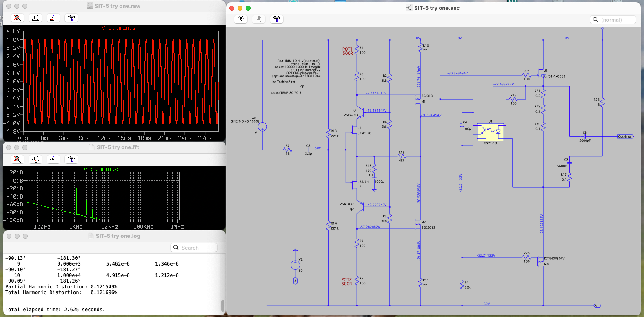Click the magnifier in the log window's Search field

(x=176, y=248)
